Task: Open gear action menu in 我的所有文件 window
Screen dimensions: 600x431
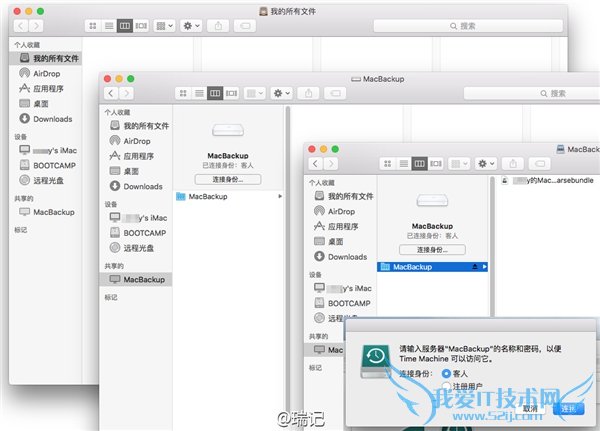Action: [x=191, y=26]
